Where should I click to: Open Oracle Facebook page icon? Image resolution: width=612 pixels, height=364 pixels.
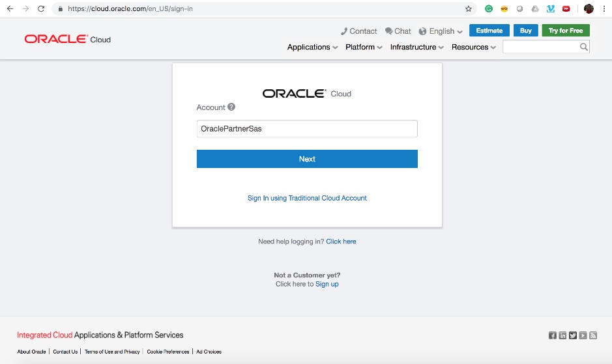(552, 335)
